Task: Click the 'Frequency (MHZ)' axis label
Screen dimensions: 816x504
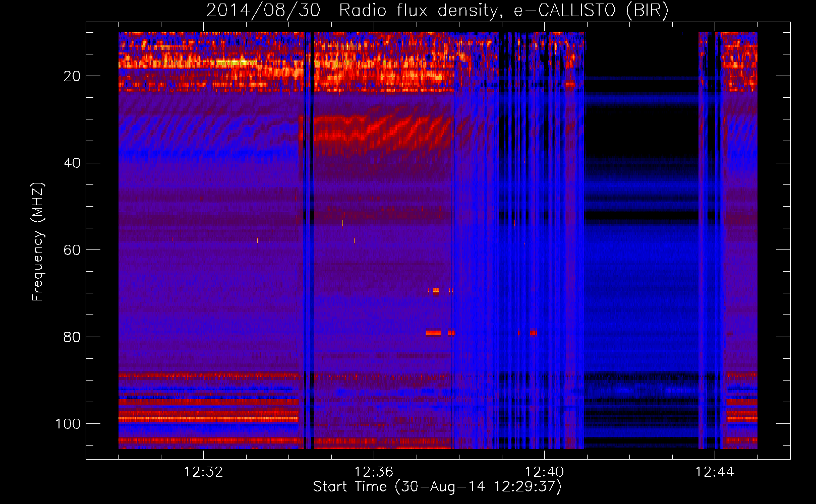Action: pos(38,242)
